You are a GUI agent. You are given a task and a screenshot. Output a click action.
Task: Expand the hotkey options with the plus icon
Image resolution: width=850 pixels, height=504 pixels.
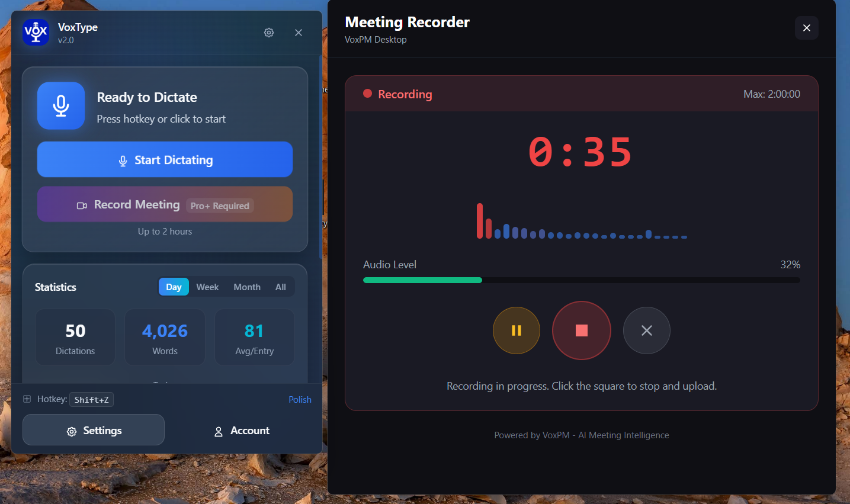click(26, 399)
